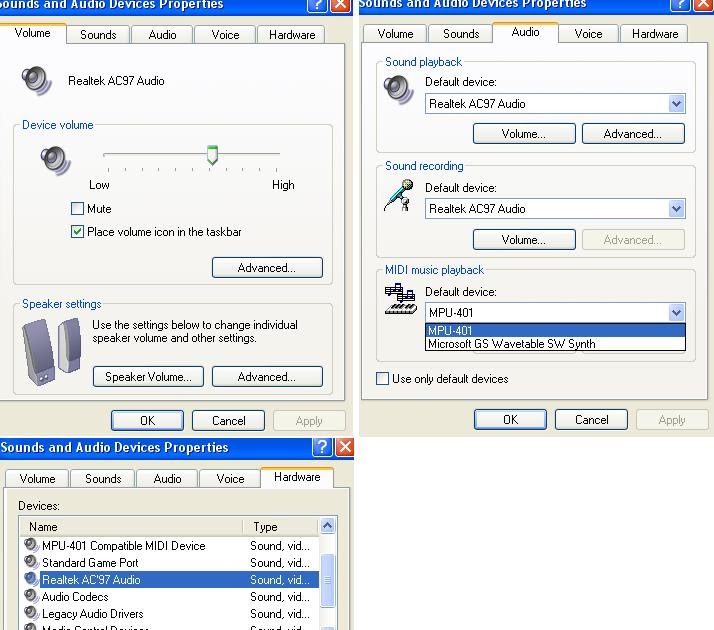The width and height of the screenshot is (714, 630).
Task: Click Cancel in the Audio tab window
Action: click(591, 419)
